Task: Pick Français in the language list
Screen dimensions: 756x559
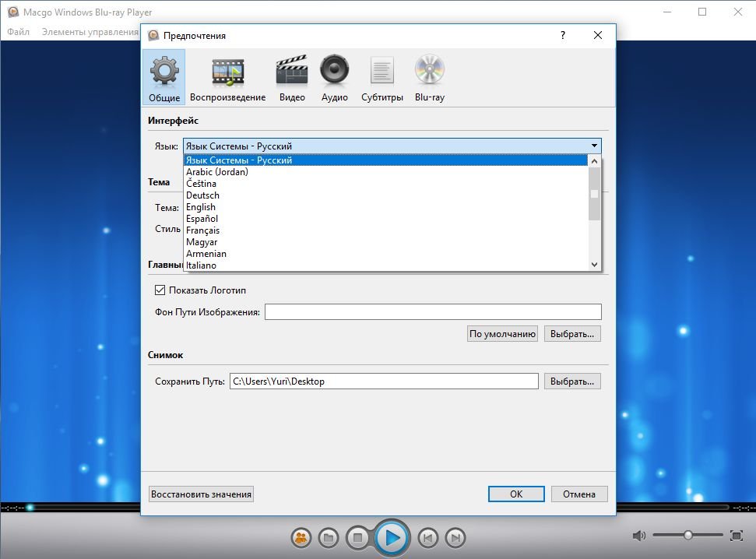Action: [x=385, y=230]
